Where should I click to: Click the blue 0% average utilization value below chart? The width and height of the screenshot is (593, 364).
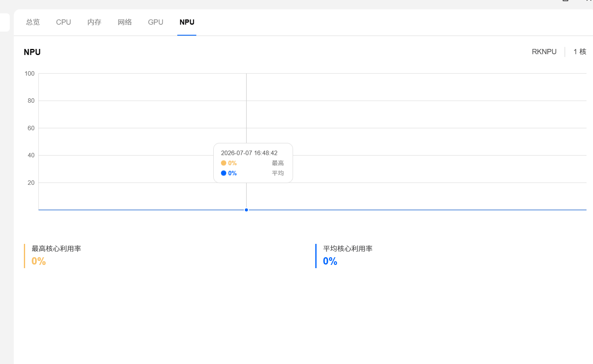click(x=330, y=261)
